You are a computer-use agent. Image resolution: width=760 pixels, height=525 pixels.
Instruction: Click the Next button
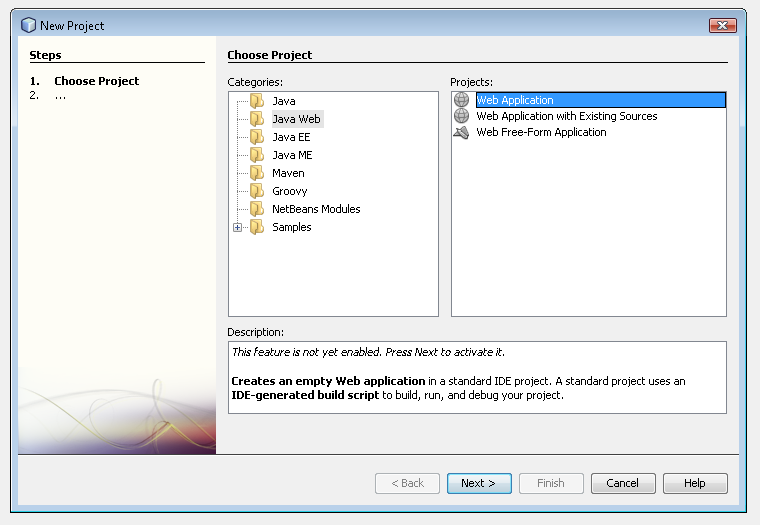click(479, 483)
